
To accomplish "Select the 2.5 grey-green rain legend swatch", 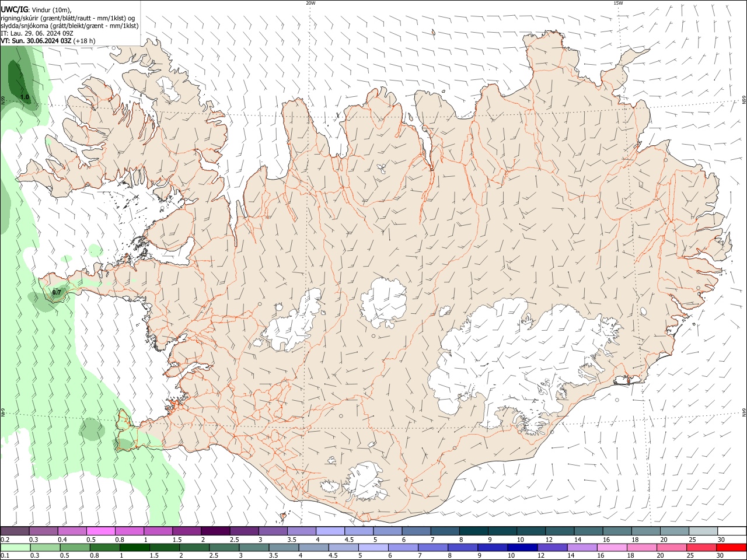I will [224, 548].
